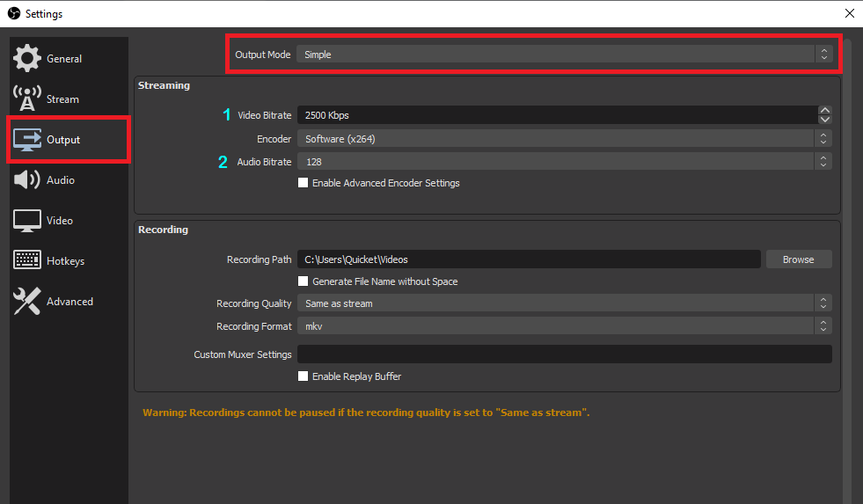The image size is (863, 504).
Task: Click the Recording Path label
Action: coord(260,259)
